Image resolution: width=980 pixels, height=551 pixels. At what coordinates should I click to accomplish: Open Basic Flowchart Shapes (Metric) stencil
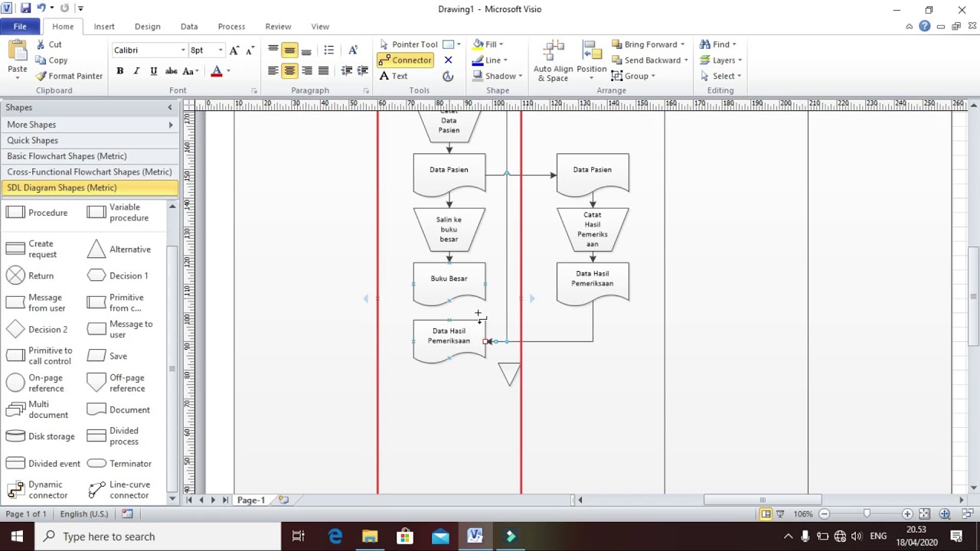[x=90, y=156]
